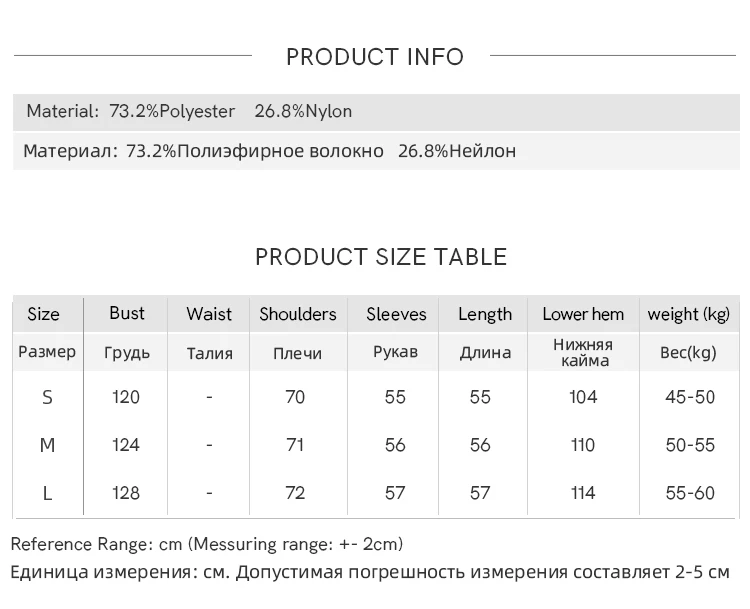Screen dimensions: 750x609
Task: Click the Lower hem column header
Action: pyautogui.click(x=583, y=314)
